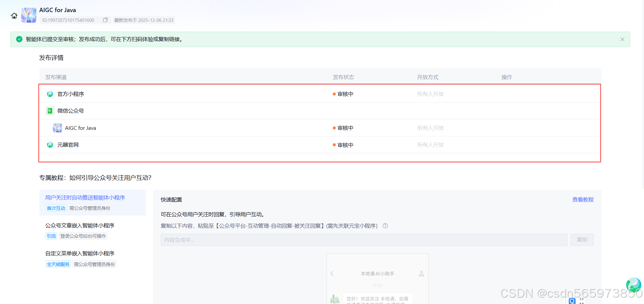This screenshot has height=304, width=644.
Task: Open the AIGC for Java avatar in header
Action: tap(29, 15)
